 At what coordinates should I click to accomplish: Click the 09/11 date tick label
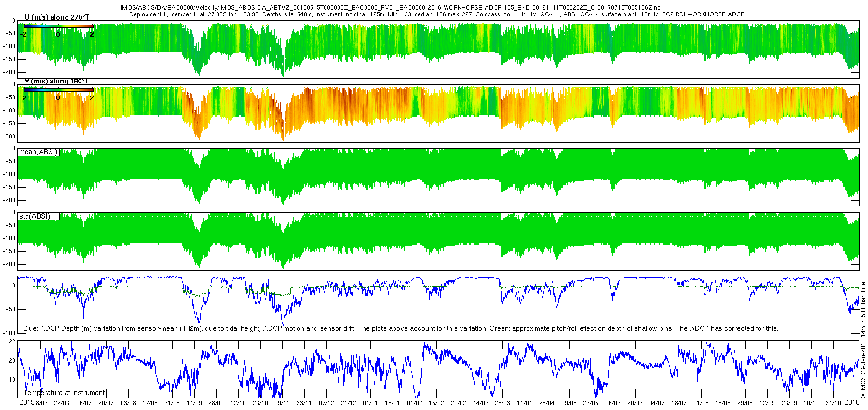[x=282, y=403]
